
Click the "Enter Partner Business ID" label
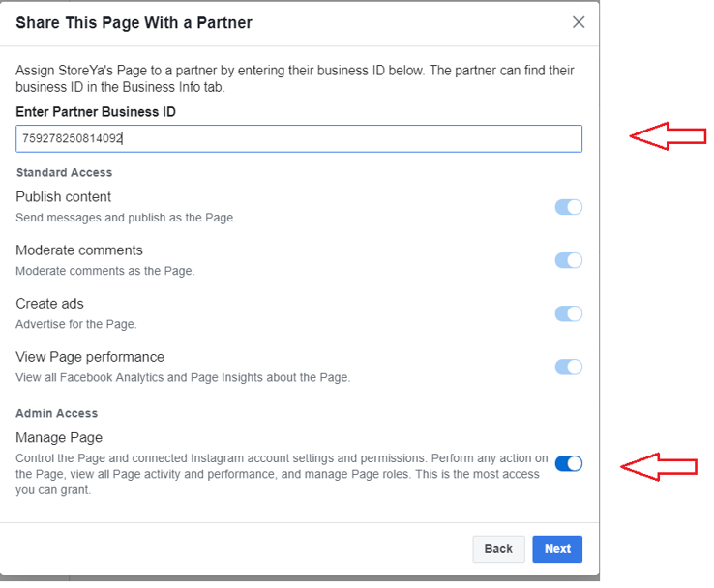(x=96, y=112)
